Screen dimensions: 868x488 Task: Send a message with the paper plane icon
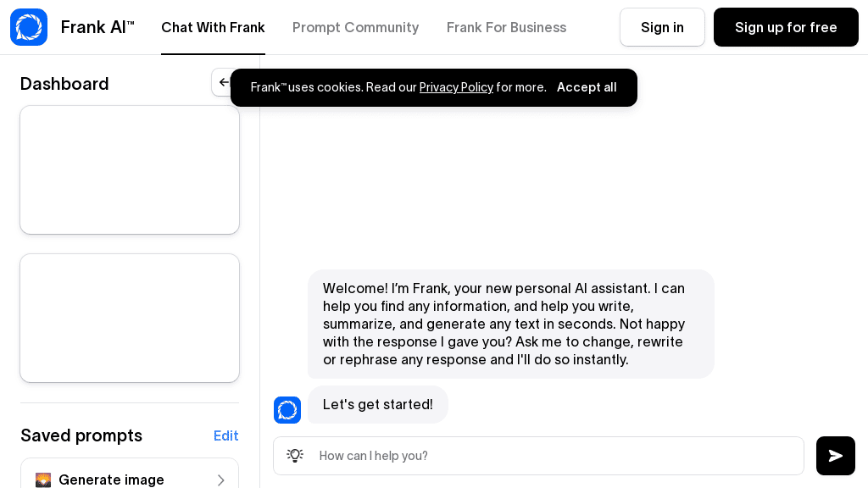pos(836,456)
